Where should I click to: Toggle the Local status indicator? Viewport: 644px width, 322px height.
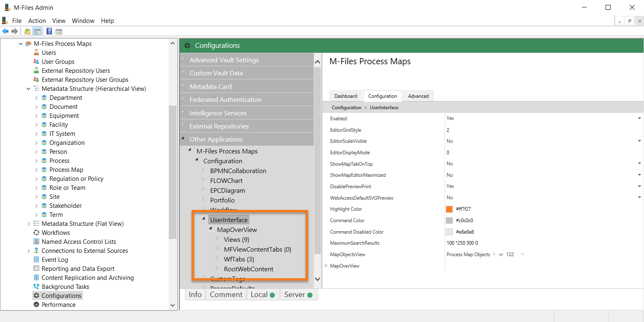(x=272, y=295)
